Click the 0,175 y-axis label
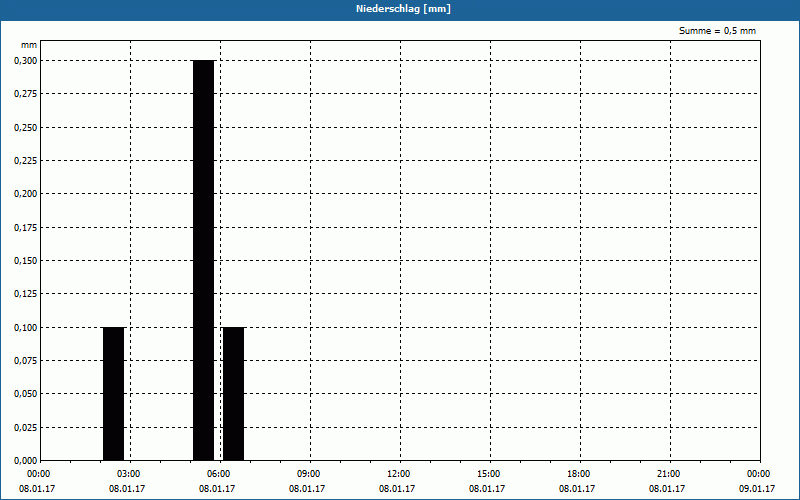Viewport: 800px width, 500px height. (26, 228)
